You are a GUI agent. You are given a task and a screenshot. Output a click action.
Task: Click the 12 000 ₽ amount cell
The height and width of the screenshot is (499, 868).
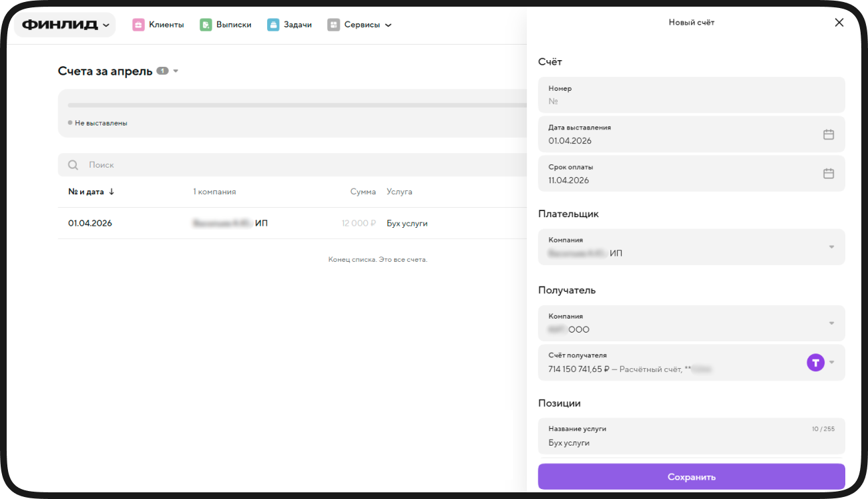click(359, 223)
